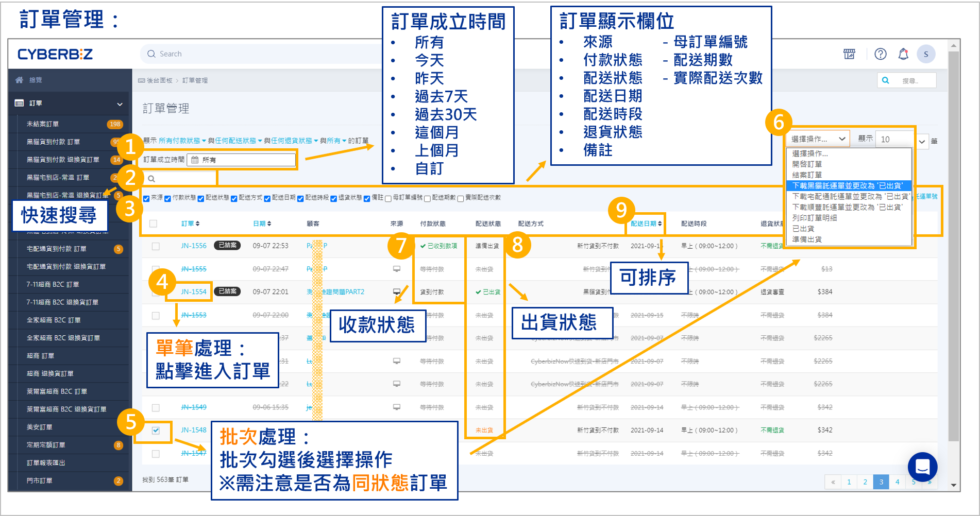Click the user avatar 'S'
The height and width of the screenshot is (516, 980).
926,54
